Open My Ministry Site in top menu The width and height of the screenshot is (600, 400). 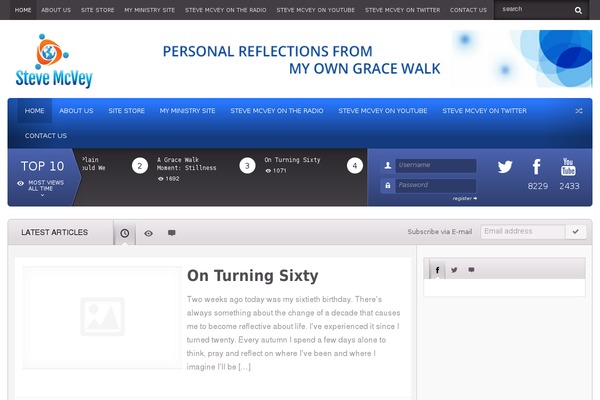point(150,10)
